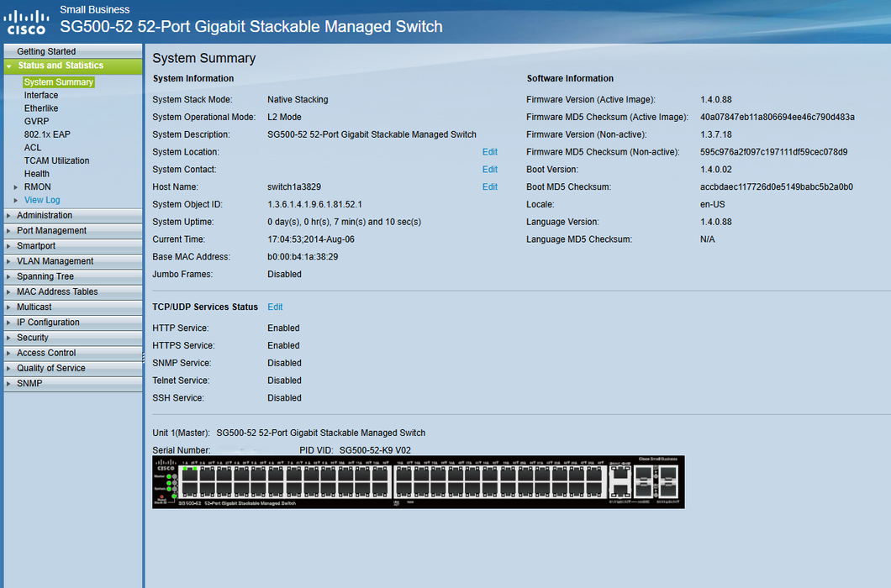This screenshot has width=891, height=588.
Task: Click the SSH Service Disabled status
Action: tap(285, 397)
